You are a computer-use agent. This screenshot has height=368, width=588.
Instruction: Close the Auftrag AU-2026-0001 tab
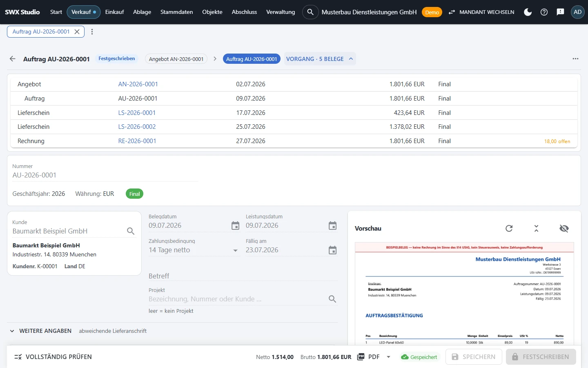pyautogui.click(x=77, y=31)
